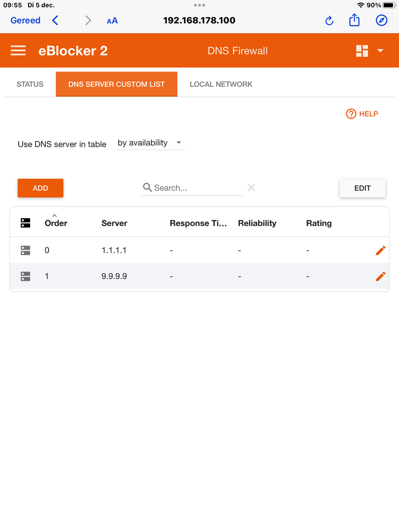Open the LOCAL NETWORK tab

click(221, 84)
